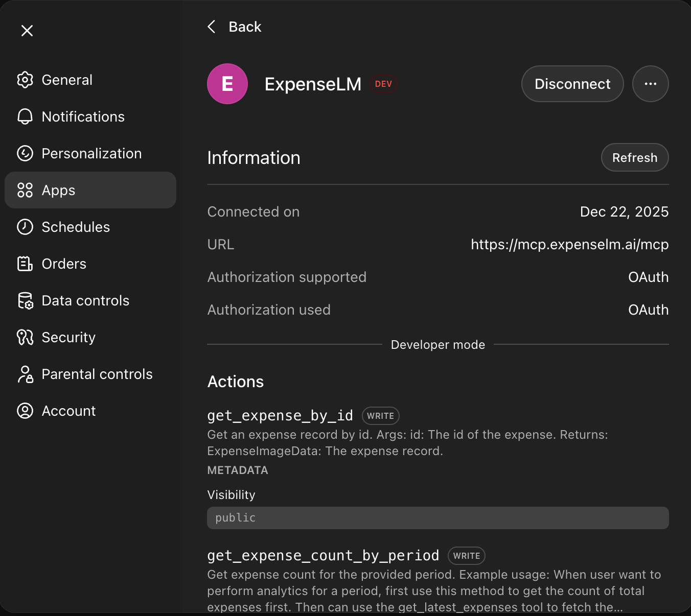Click the Apps grid icon
Viewport: 691px width, 616px height.
click(25, 190)
